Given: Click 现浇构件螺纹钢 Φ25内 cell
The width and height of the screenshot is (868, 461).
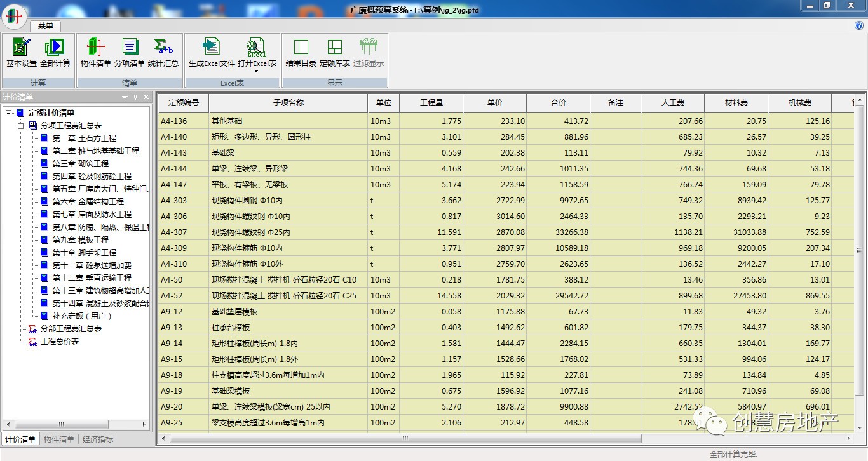Looking at the screenshot, I should (x=288, y=232).
